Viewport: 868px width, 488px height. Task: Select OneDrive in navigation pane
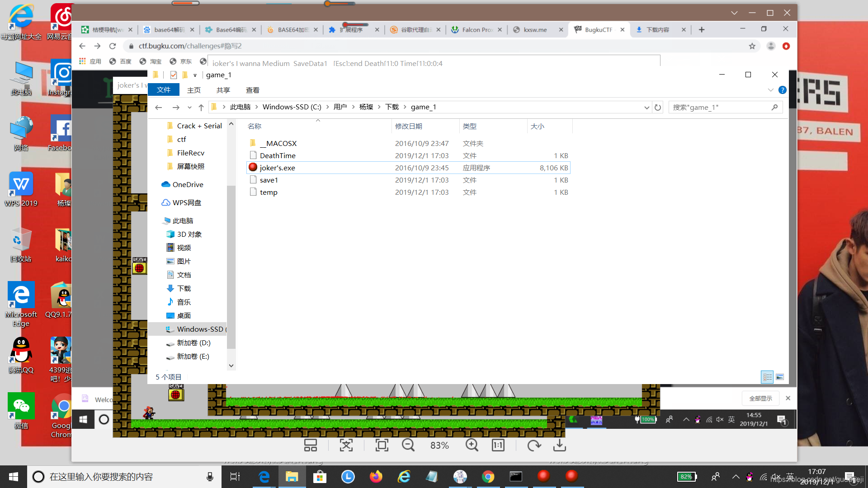coord(182,184)
